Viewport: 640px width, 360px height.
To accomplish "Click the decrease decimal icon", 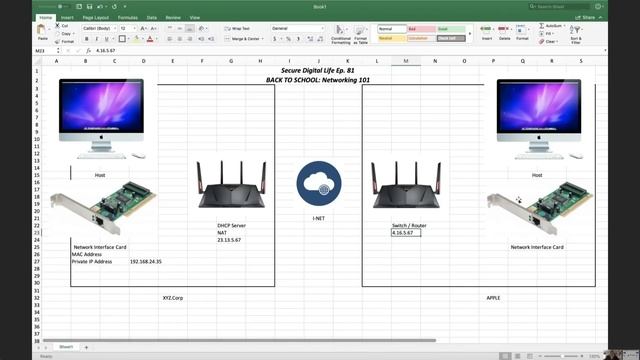I will [x=320, y=39].
